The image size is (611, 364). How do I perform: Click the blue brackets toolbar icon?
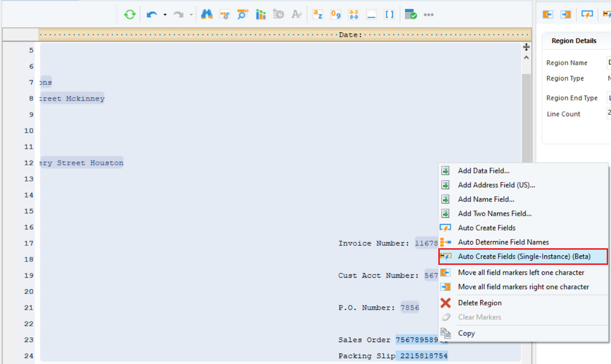point(389,15)
